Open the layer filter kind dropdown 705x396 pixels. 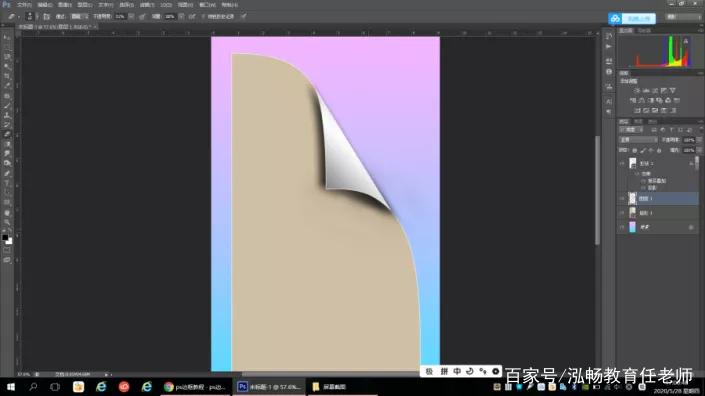pyautogui.click(x=631, y=130)
